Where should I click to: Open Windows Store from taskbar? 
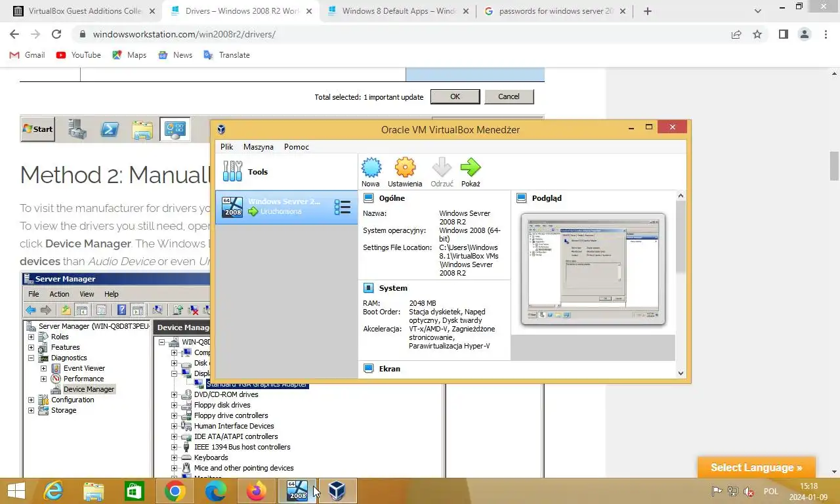pos(135,491)
